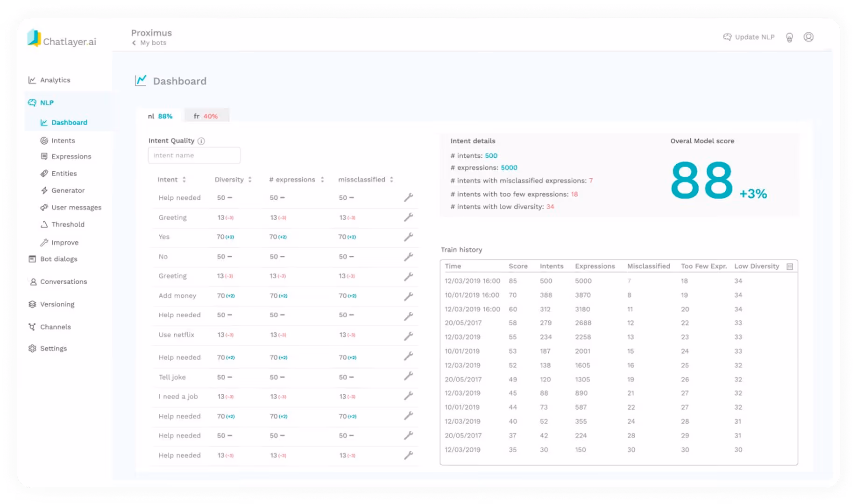The height and width of the screenshot is (504, 857).
Task: Open the Intent Quality info icon
Action: (201, 140)
